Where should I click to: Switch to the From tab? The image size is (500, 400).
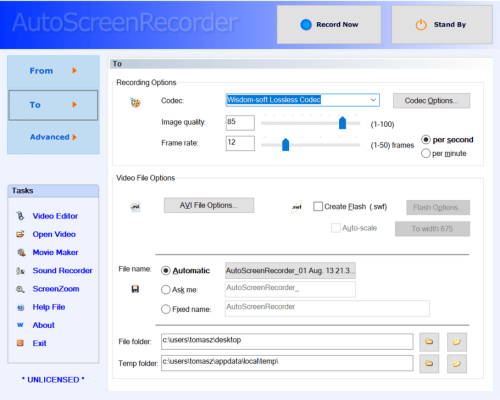53,71
